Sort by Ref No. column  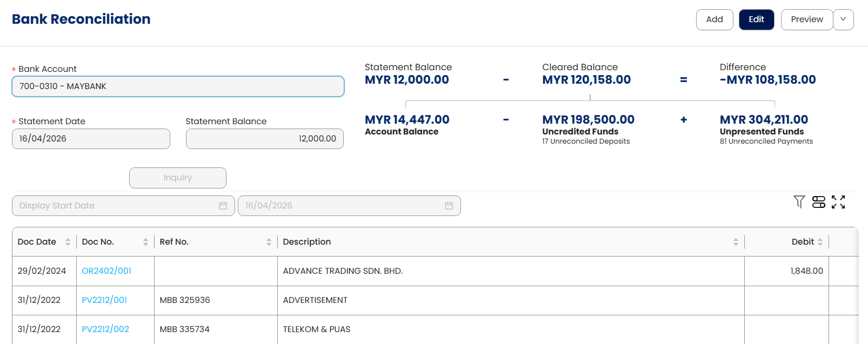(x=269, y=242)
